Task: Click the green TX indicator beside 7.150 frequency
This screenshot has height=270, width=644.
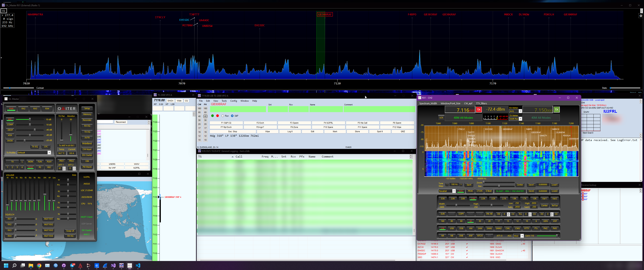Action: click(557, 110)
